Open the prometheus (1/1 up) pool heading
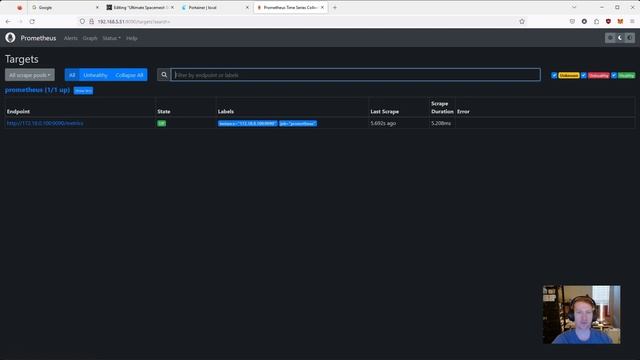 [x=37, y=90]
